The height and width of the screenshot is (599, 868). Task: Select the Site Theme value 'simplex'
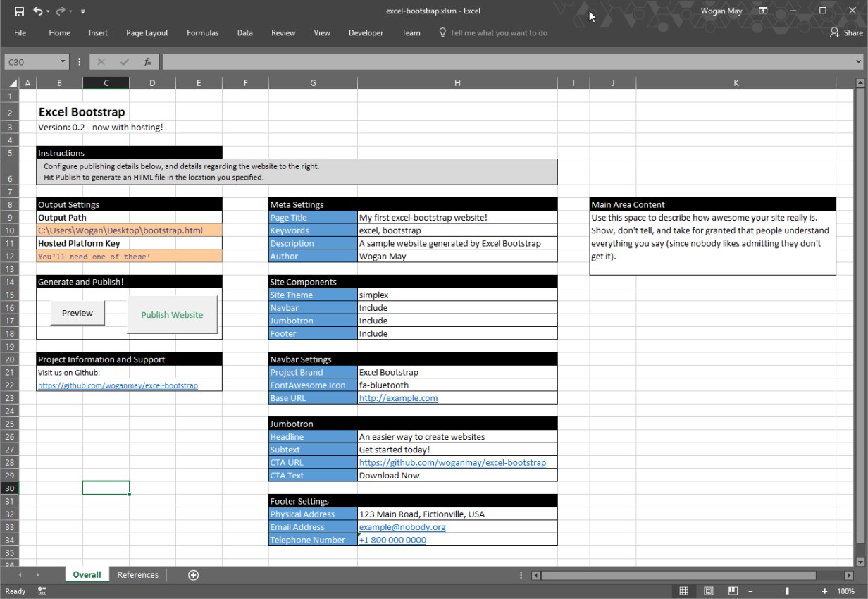(x=457, y=295)
